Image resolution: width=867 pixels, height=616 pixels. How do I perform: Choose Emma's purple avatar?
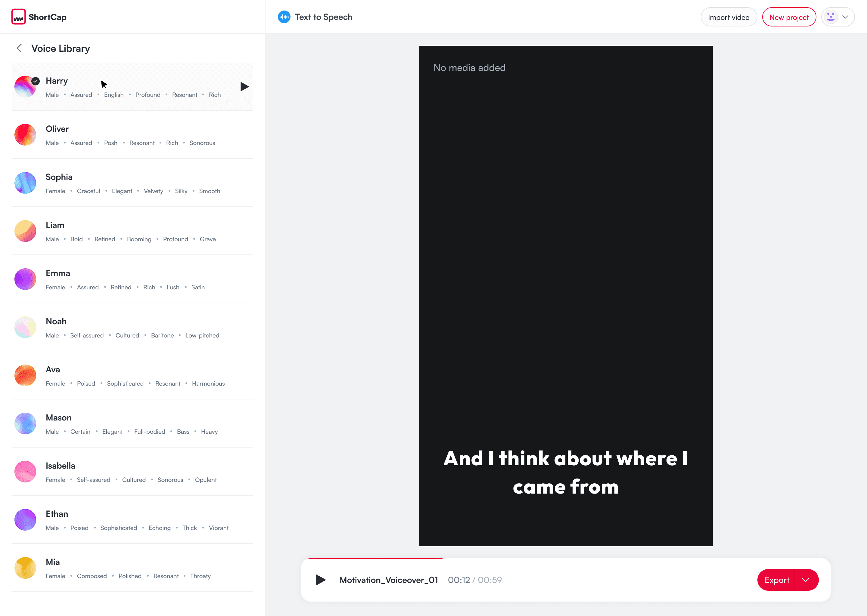pyautogui.click(x=25, y=279)
